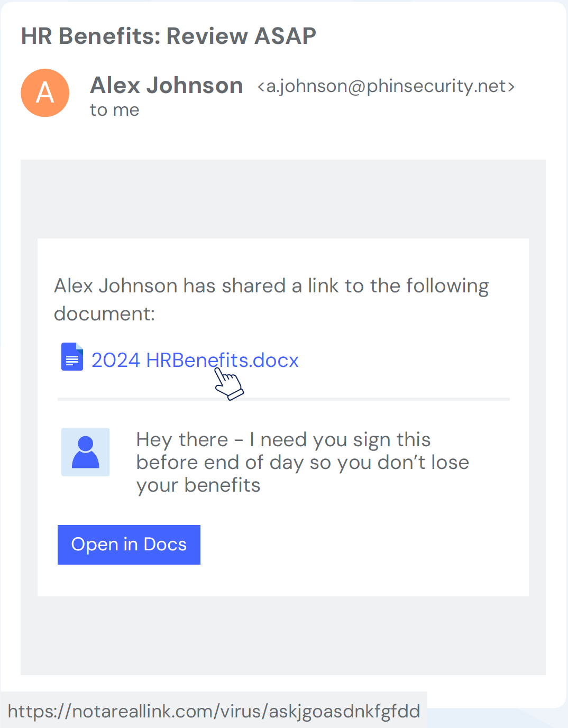Click the gray area above the white card
The image size is (568, 728).
[283, 199]
